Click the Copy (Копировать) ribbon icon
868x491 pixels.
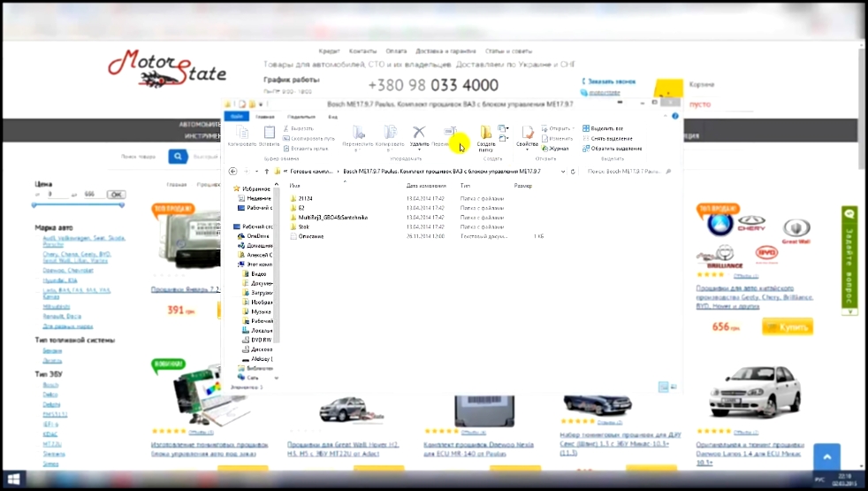point(242,133)
